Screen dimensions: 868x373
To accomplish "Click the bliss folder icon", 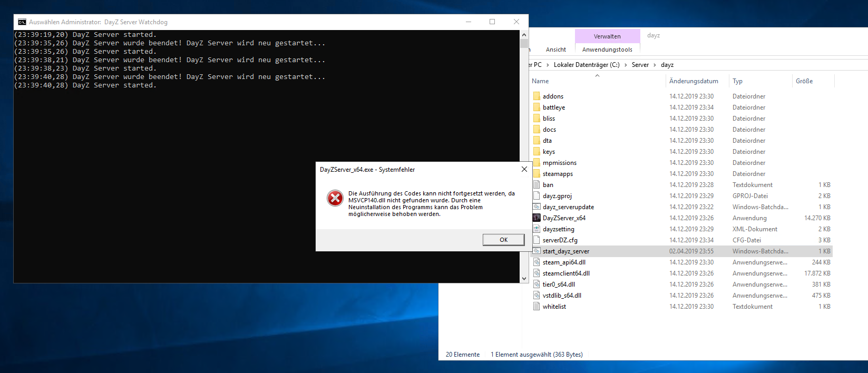I will point(537,118).
